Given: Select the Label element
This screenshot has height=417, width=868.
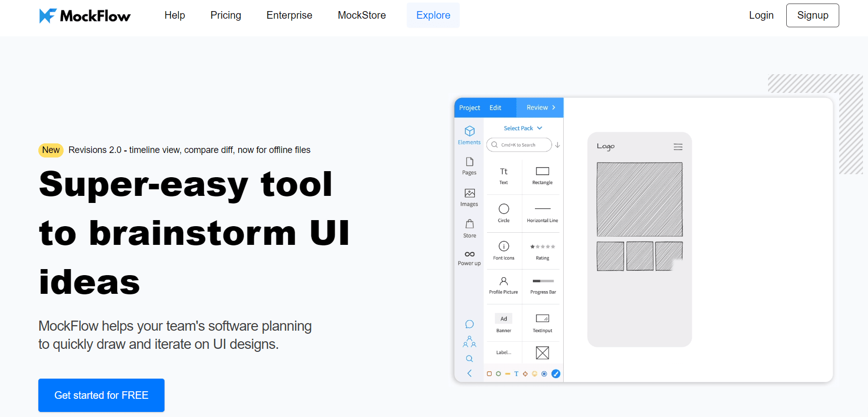Looking at the screenshot, I should 504,352.
